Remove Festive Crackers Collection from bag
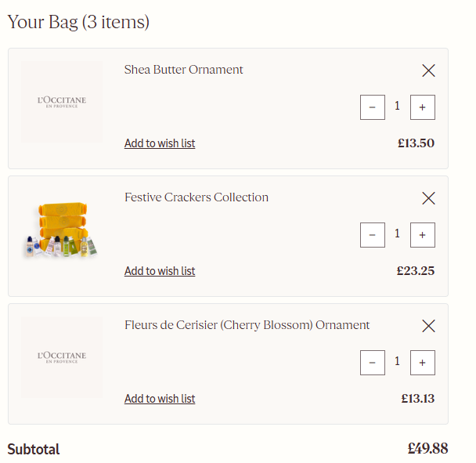 [x=428, y=198]
